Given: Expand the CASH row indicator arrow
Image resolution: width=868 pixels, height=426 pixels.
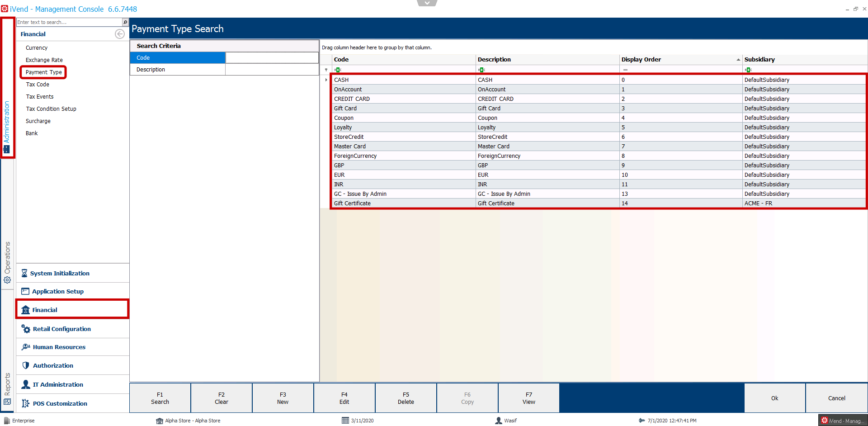Looking at the screenshot, I should 326,80.
